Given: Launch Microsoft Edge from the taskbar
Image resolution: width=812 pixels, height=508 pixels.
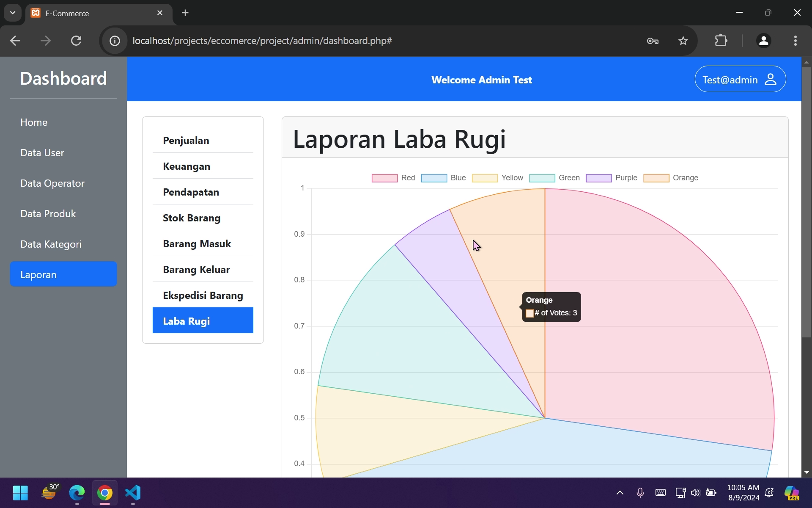Looking at the screenshot, I should coord(77,493).
